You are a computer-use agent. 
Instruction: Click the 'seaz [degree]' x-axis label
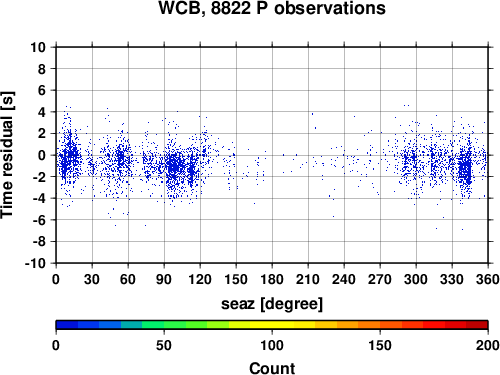272,304
